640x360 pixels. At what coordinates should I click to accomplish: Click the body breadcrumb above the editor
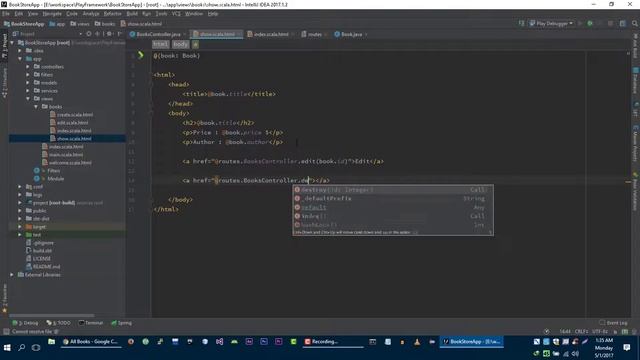click(180, 44)
